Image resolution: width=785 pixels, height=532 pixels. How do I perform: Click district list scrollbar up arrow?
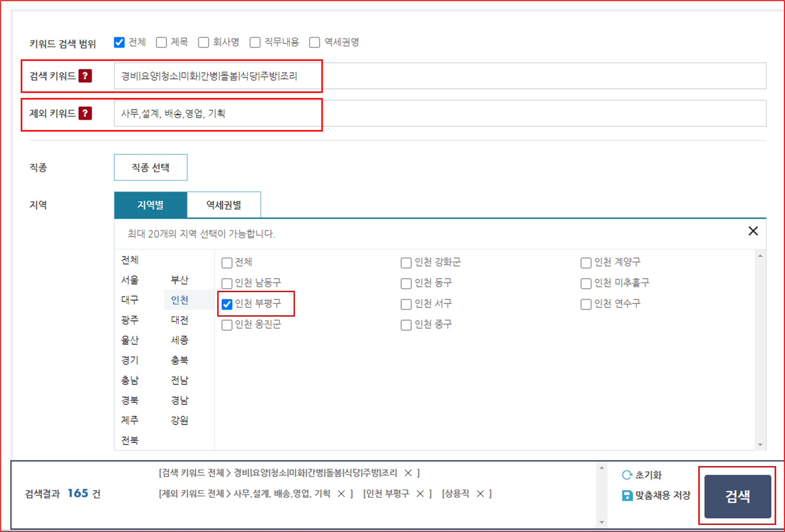pyautogui.click(x=760, y=256)
